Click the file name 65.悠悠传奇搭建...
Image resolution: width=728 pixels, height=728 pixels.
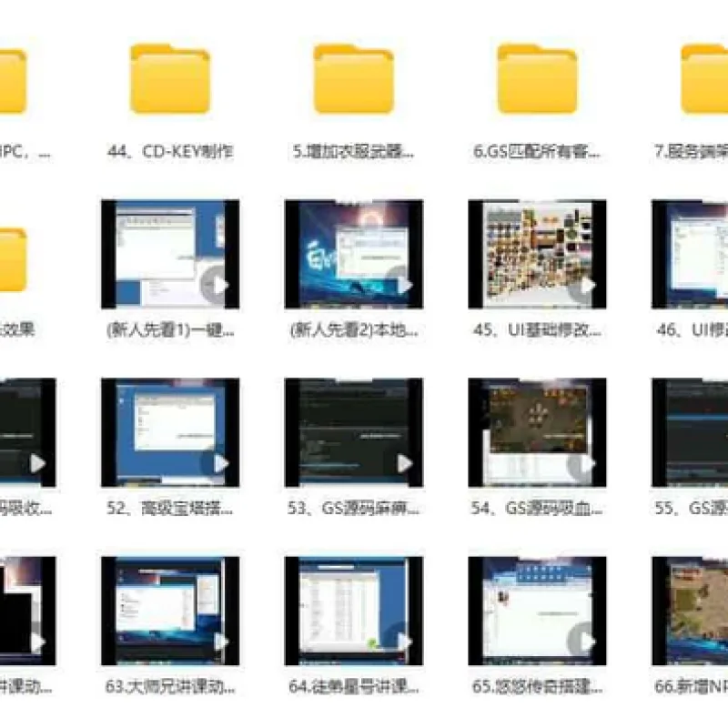click(537, 687)
